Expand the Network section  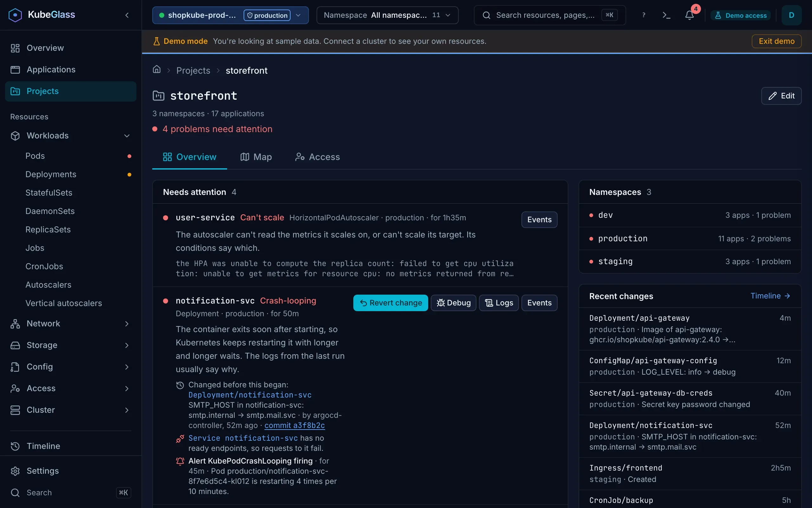[70, 324]
